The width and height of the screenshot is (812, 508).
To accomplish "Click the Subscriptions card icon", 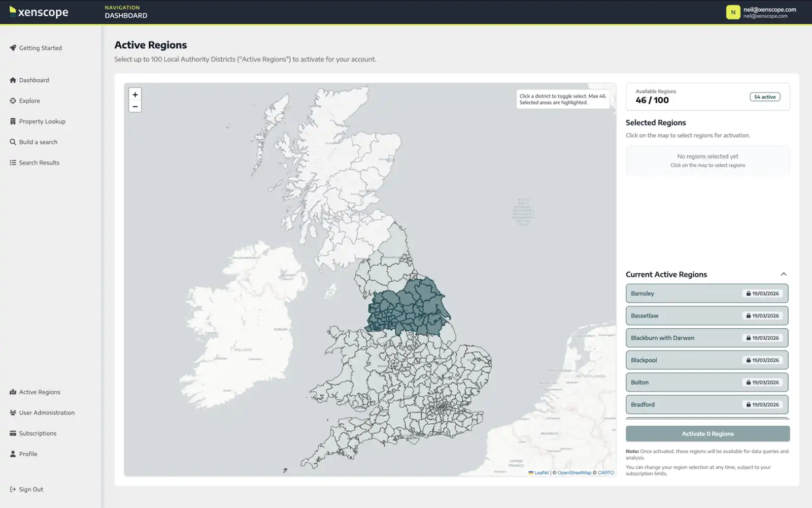I will point(13,433).
